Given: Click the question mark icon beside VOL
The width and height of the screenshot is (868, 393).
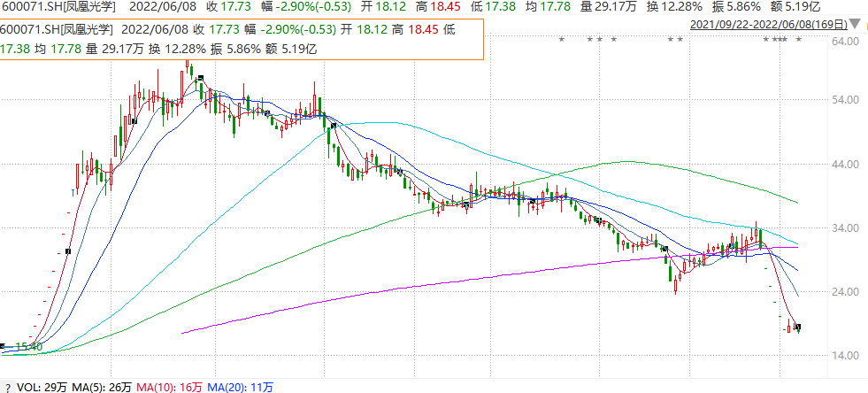Looking at the screenshot, I should [8, 388].
